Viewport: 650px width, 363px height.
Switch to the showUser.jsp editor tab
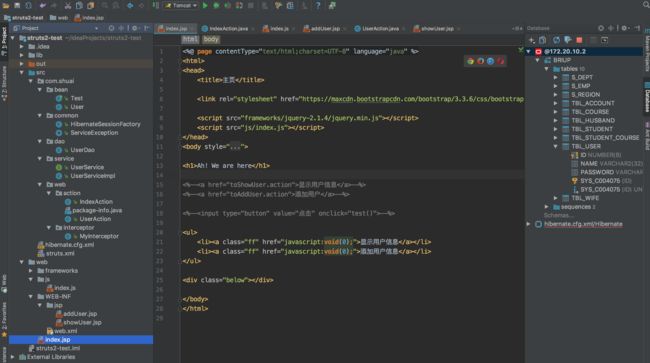click(x=437, y=29)
